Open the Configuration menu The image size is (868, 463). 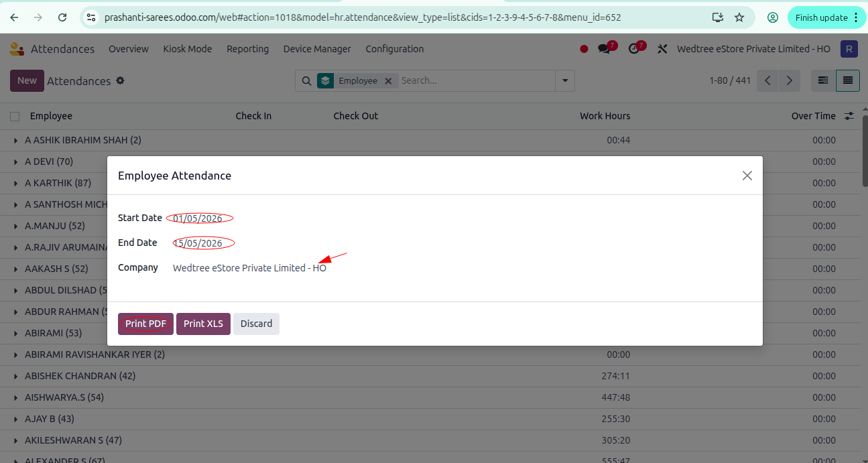(395, 49)
